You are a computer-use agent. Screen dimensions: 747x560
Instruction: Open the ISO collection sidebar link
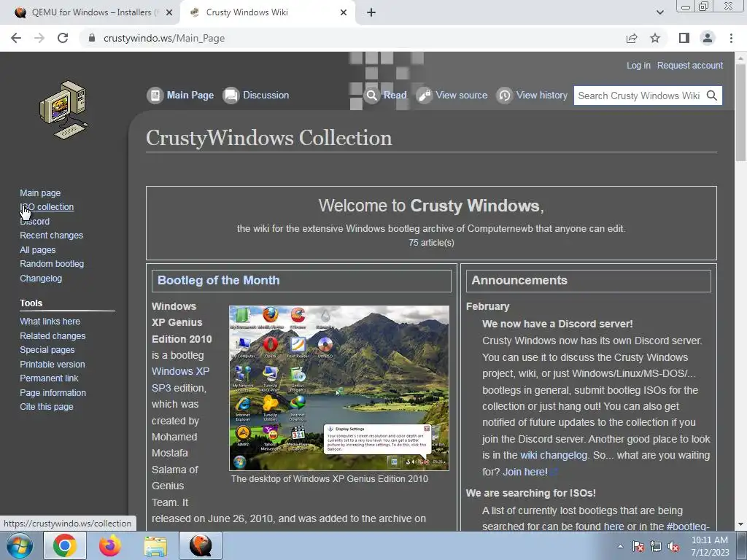[47, 207]
